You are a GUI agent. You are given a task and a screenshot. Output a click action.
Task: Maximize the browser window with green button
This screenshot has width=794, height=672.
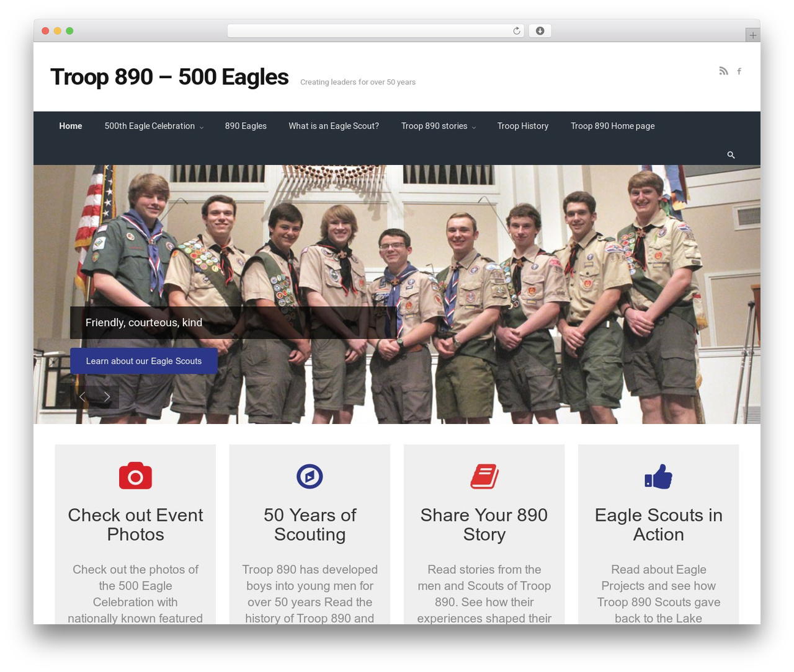point(69,31)
